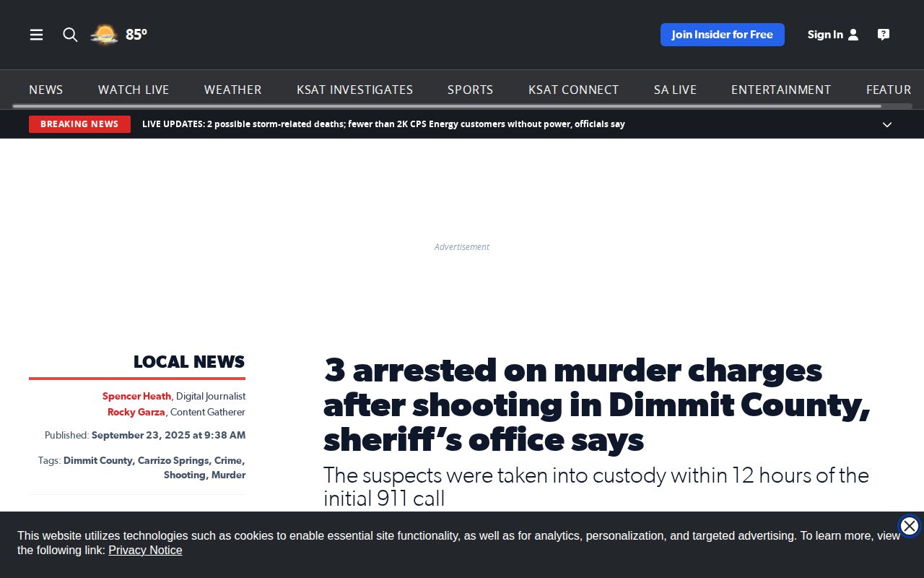Click the Dimmit County tag
924x578 pixels.
[x=97, y=460]
